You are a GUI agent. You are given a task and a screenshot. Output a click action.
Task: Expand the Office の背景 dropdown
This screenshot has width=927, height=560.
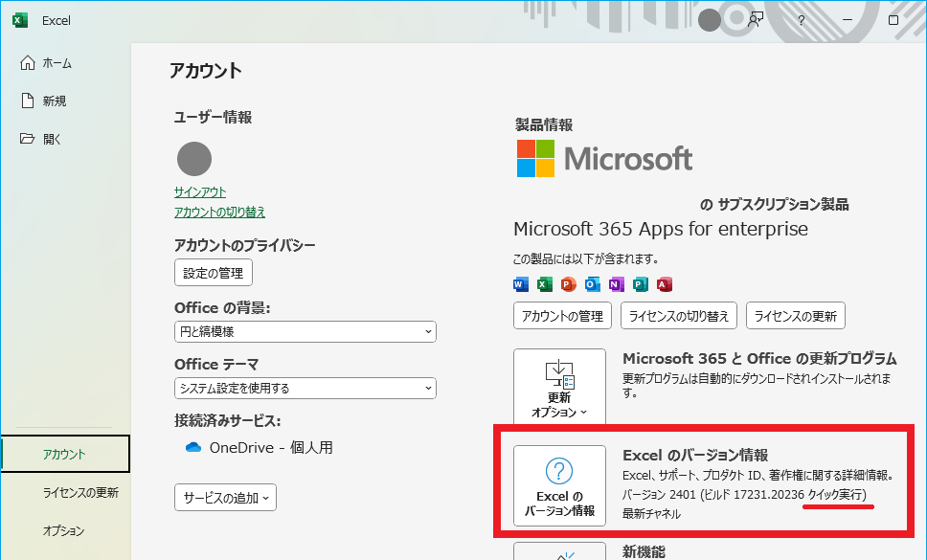tap(305, 331)
